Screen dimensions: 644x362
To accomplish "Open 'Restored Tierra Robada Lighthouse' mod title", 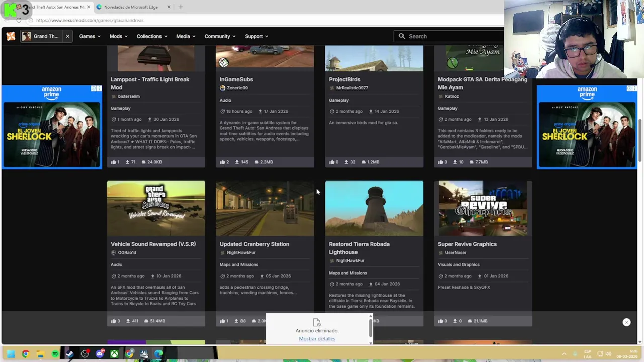I will (x=359, y=248).
